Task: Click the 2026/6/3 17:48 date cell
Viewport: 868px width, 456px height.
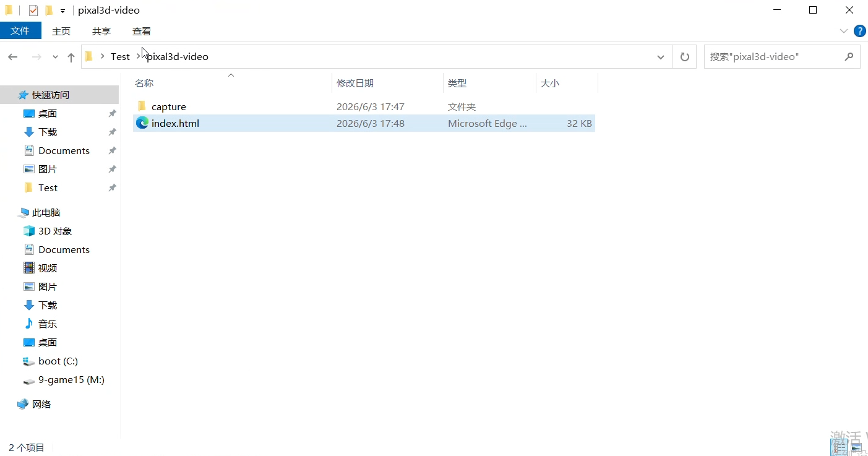Action: (x=370, y=123)
